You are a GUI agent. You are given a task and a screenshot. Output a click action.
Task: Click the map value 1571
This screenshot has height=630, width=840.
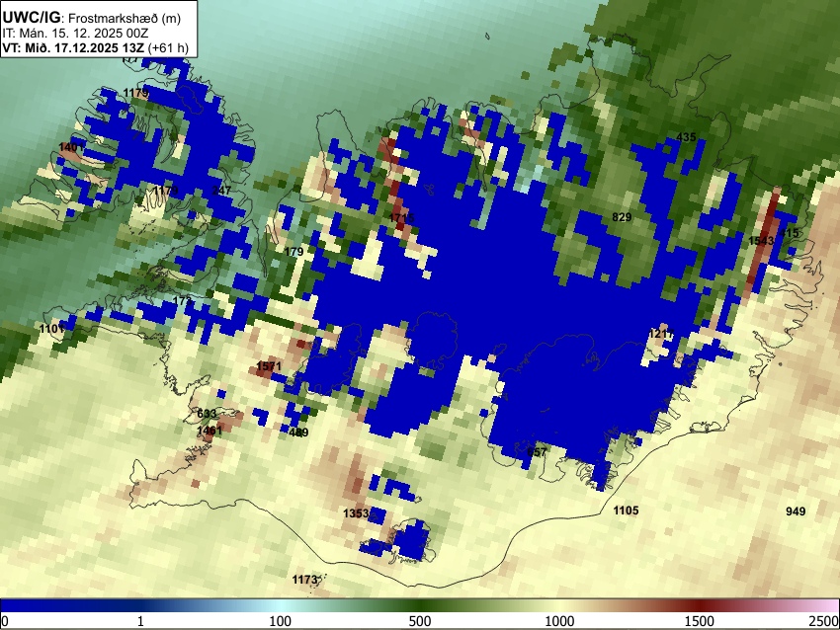point(269,366)
